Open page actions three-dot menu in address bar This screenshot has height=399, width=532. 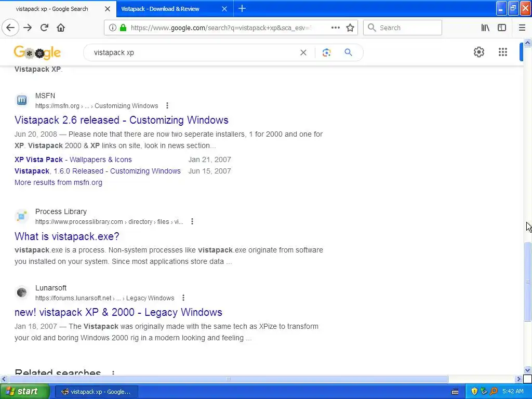[335, 28]
